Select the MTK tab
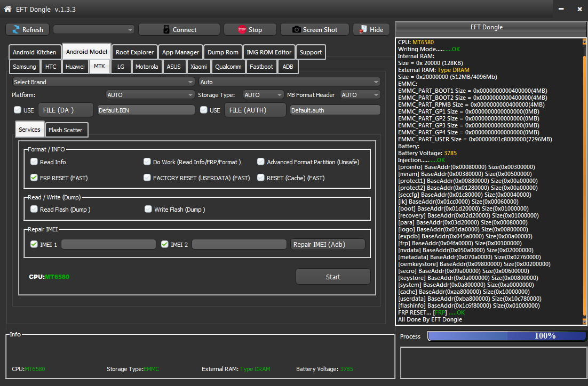 point(99,66)
